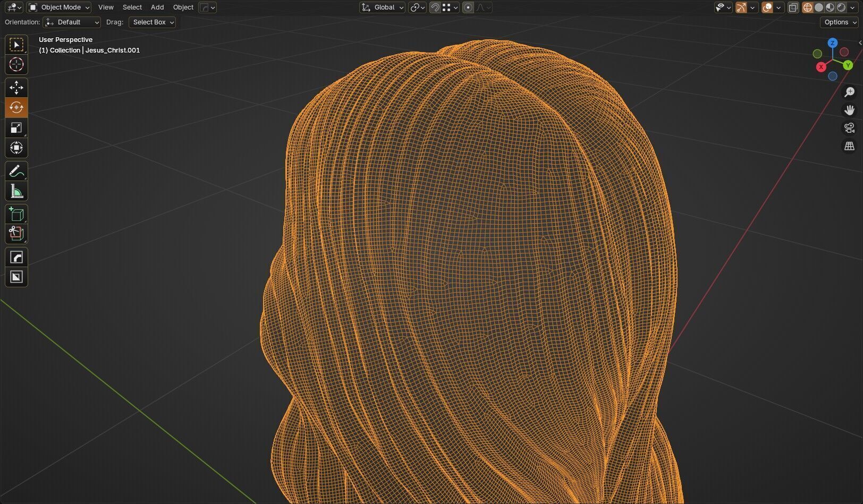Click the negative Z axis gizmo ball
This screenshot has height=504, width=863.
tap(833, 76)
